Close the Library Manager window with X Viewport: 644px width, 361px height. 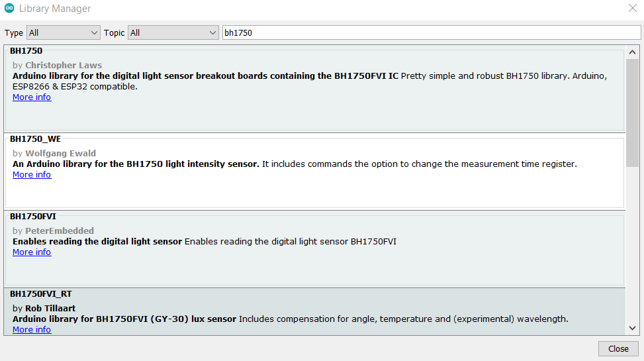click(x=633, y=8)
